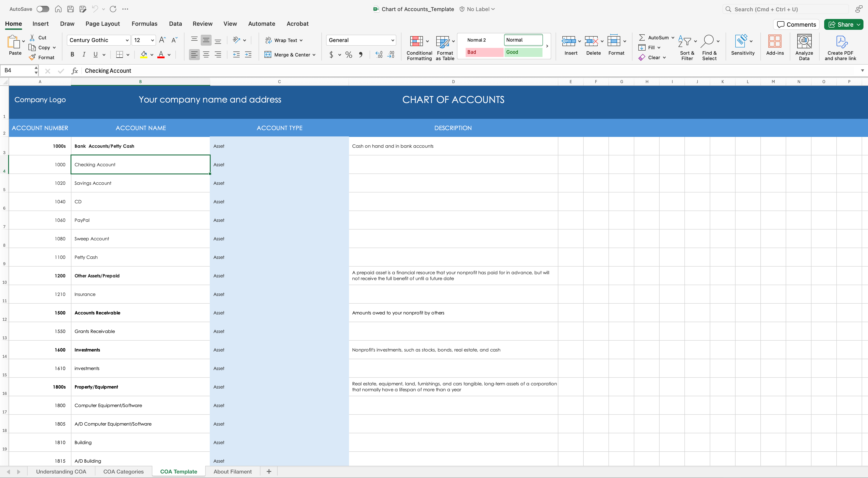Click the orientation text angle icon
The image size is (868, 478).
click(x=236, y=40)
